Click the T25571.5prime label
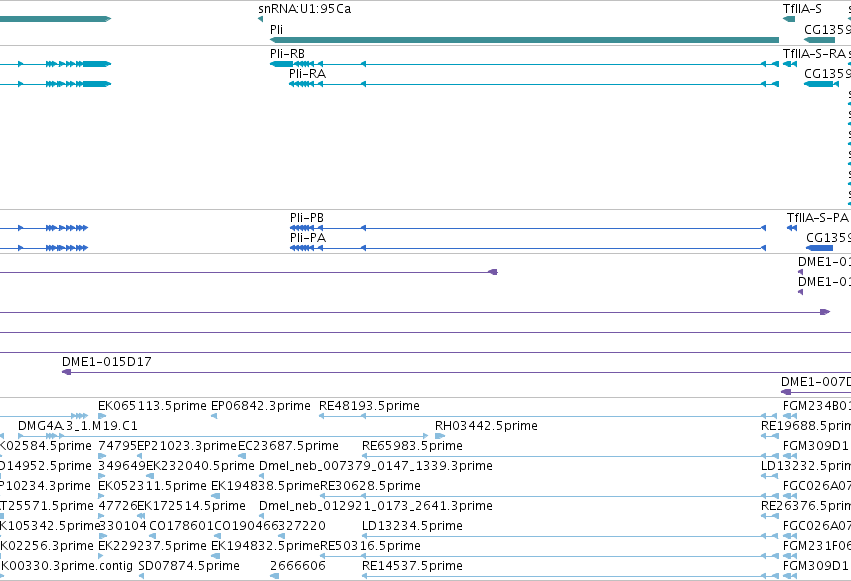851x581 pixels. coord(47,506)
